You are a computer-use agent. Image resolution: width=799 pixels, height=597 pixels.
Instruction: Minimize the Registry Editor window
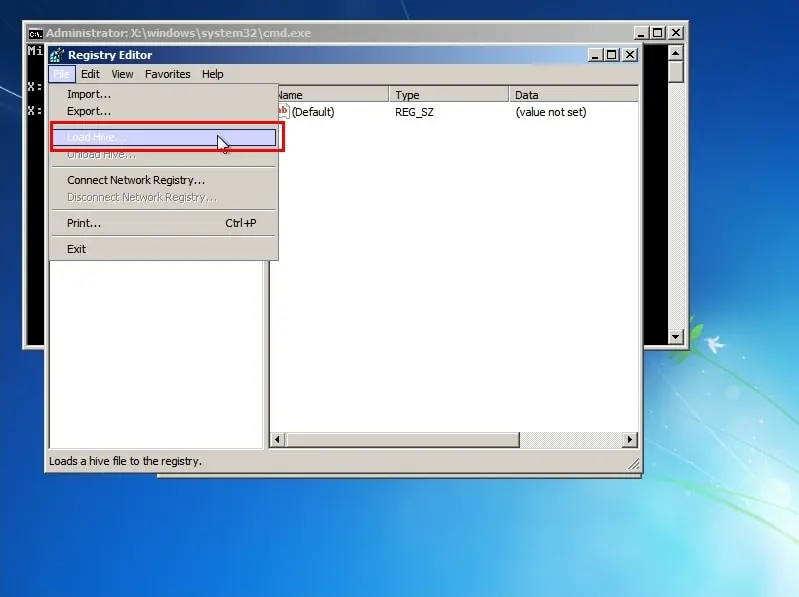[595, 55]
